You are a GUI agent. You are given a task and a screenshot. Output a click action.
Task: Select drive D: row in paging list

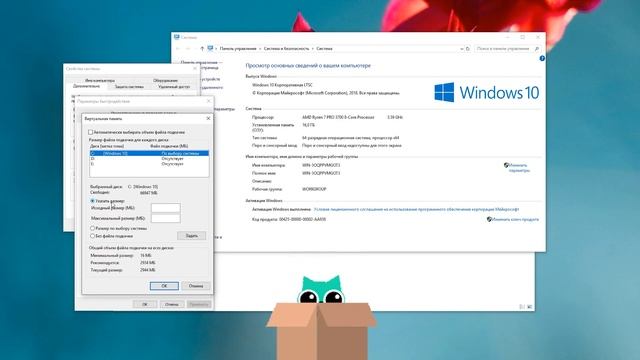click(149, 158)
